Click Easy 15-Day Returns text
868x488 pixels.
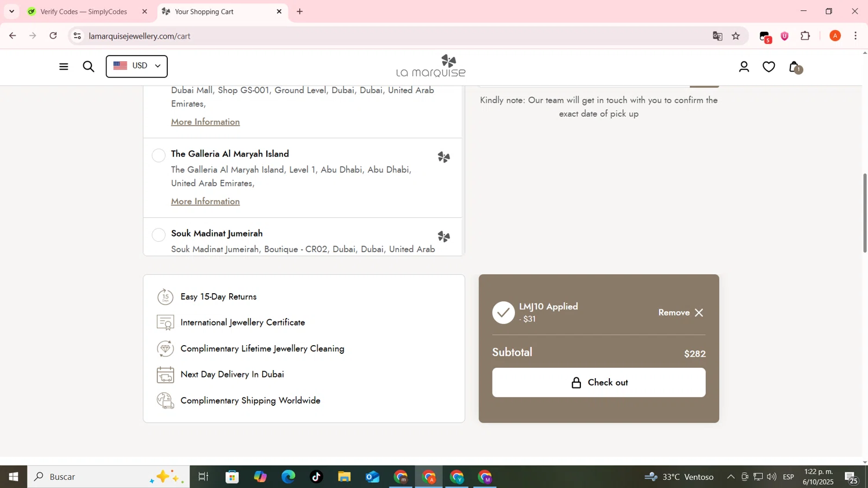(219, 297)
